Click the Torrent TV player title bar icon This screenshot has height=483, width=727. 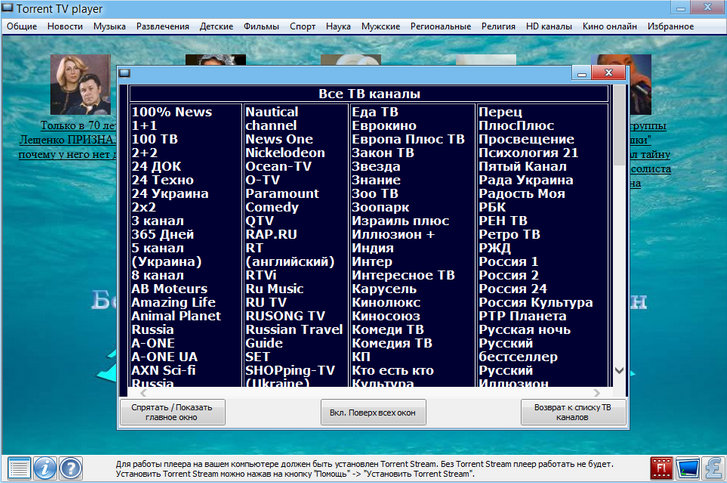pos(7,8)
